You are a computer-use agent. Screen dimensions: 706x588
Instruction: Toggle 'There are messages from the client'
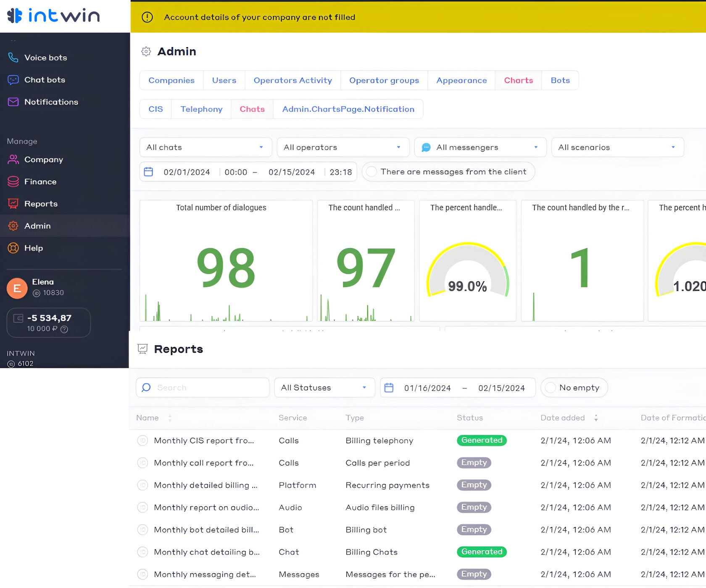[x=371, y=172]
